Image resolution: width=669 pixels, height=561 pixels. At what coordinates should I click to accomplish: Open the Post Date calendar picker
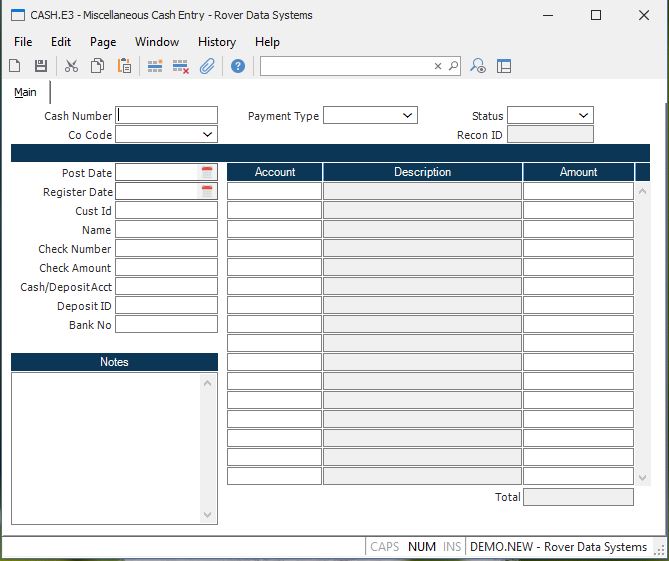coord(207,173)
